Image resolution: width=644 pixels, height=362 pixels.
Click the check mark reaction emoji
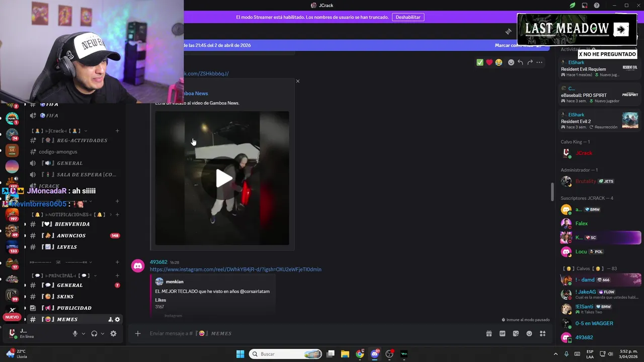480,62
